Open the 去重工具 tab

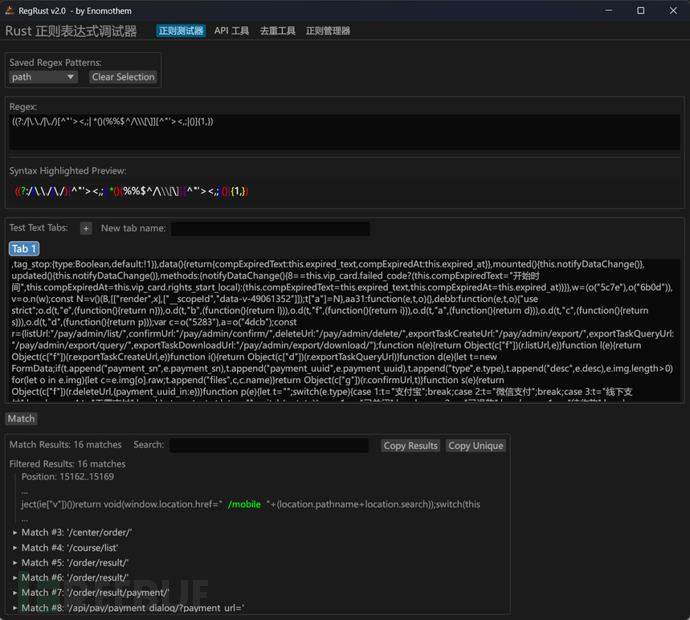(x=277, y=31)
